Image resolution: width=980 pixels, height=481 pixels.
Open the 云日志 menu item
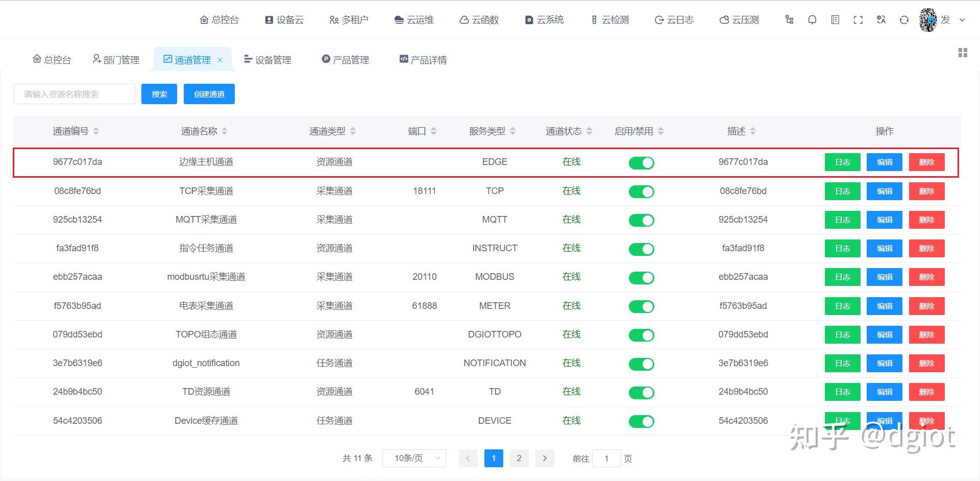pyautogui.click(x=674, y=20)
